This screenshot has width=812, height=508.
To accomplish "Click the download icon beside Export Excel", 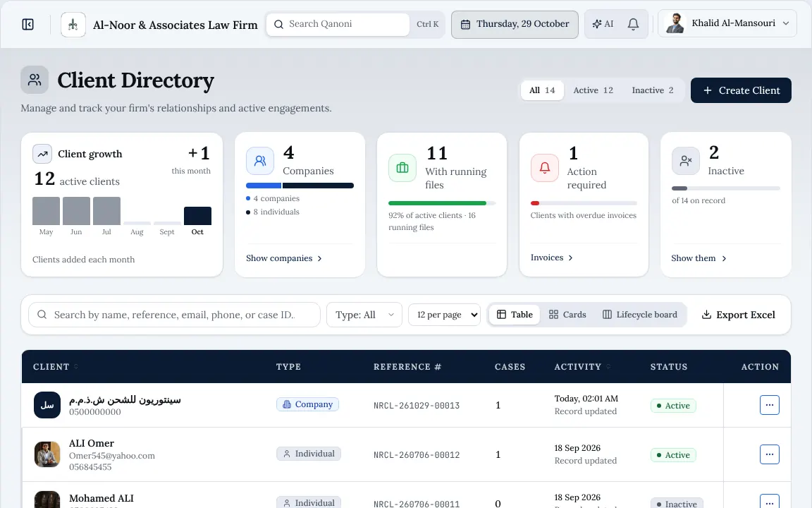I will pyautogui.click(x=706, y=315).
